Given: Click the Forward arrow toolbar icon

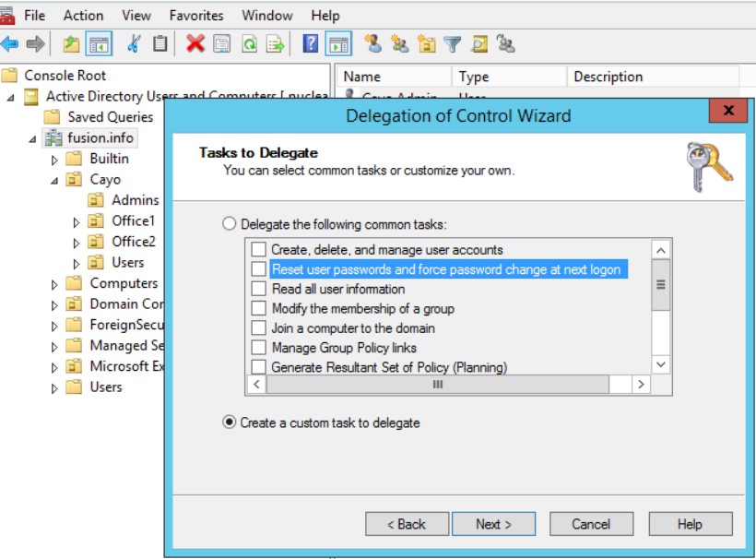Looking at the screenshot, I should [x=35, y=44].
